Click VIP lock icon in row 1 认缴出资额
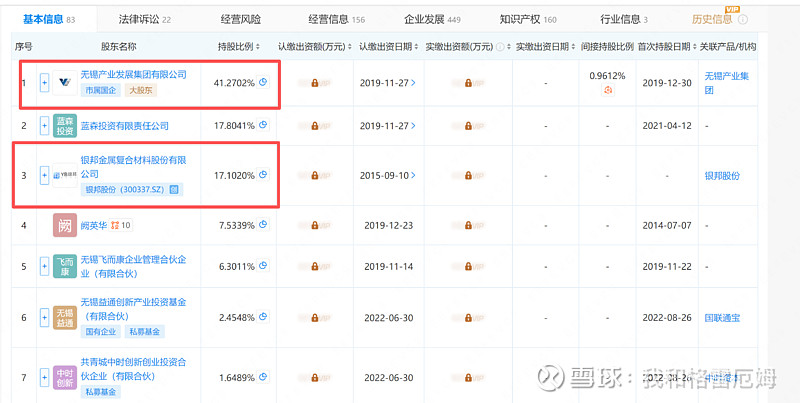 coord(315,83)
